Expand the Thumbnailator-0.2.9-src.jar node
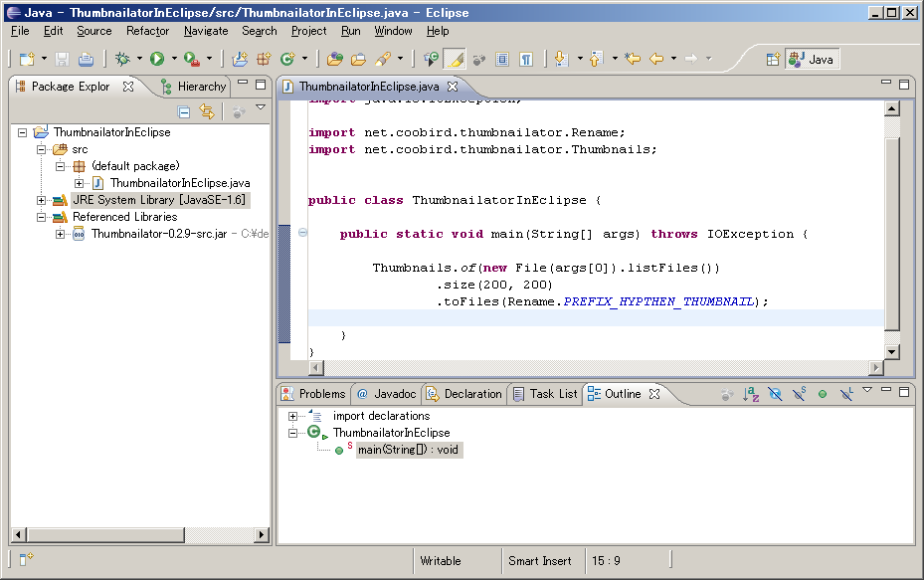924x580 pixels. click(x=60, y=234)
